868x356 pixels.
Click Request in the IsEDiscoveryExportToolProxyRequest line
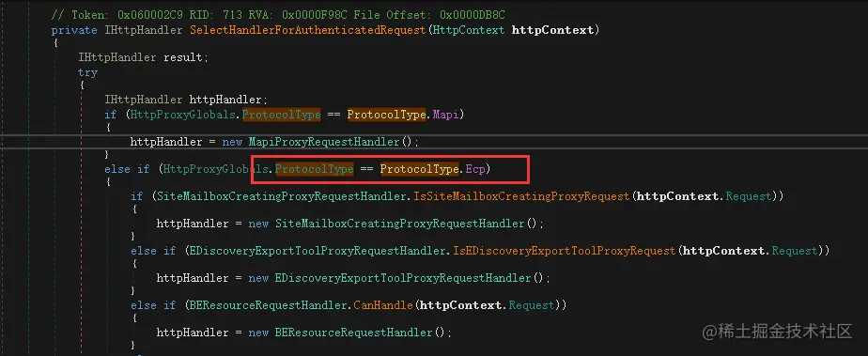pos(795,251)
